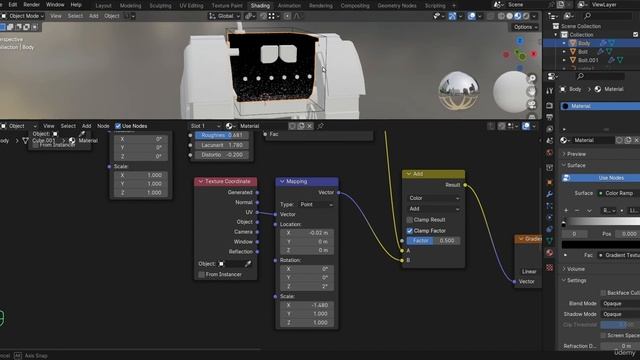Screen dimensions: 640x360
Task: Pin the node editor with the pin icon
Action: [x=320, y=126]
